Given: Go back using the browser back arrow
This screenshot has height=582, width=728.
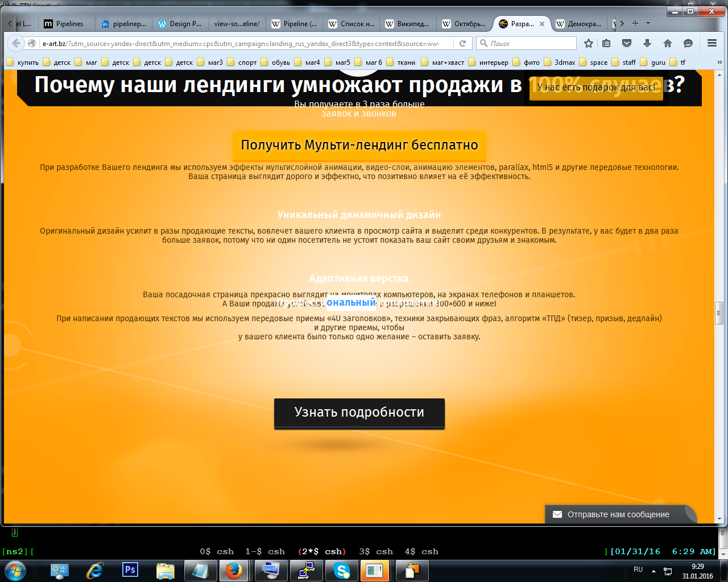Looking at the screenshot, I should [16, 43].
